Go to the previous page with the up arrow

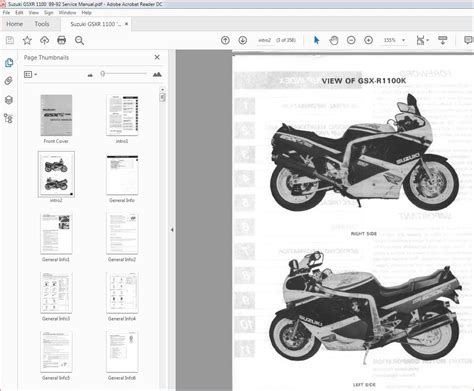pyautogui.click(x=225, y=40)
